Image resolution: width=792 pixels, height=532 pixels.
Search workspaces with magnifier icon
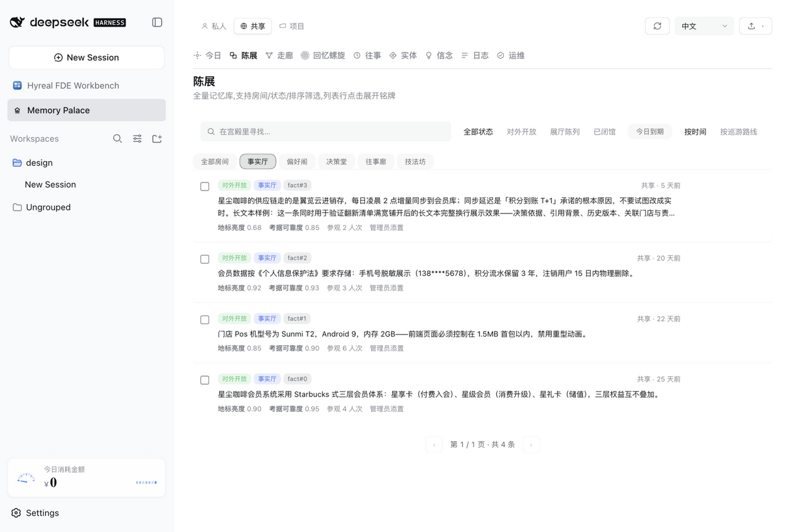click(118, 139)
